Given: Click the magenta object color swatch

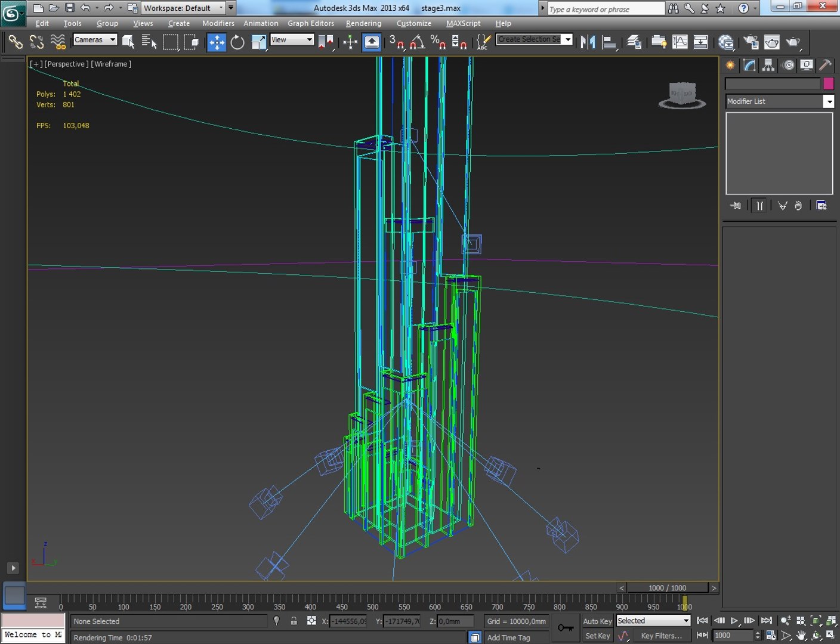Looking at the screenshot, I should click(x=828, y=84).
